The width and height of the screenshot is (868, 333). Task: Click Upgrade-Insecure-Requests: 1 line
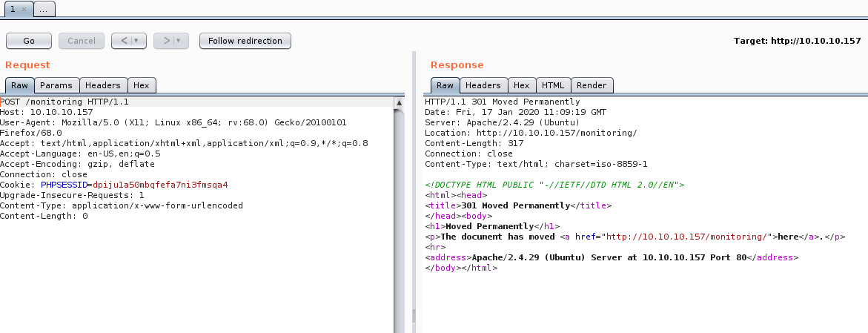click(x=72, y=195)
